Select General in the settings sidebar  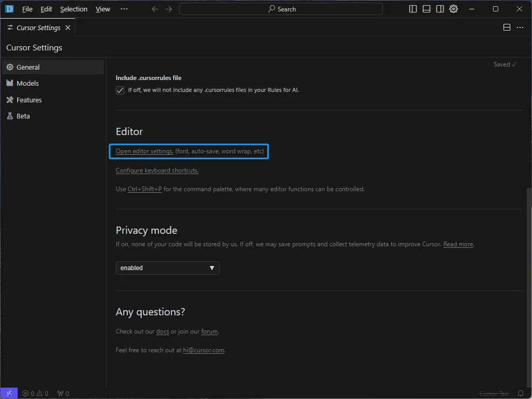53,67
